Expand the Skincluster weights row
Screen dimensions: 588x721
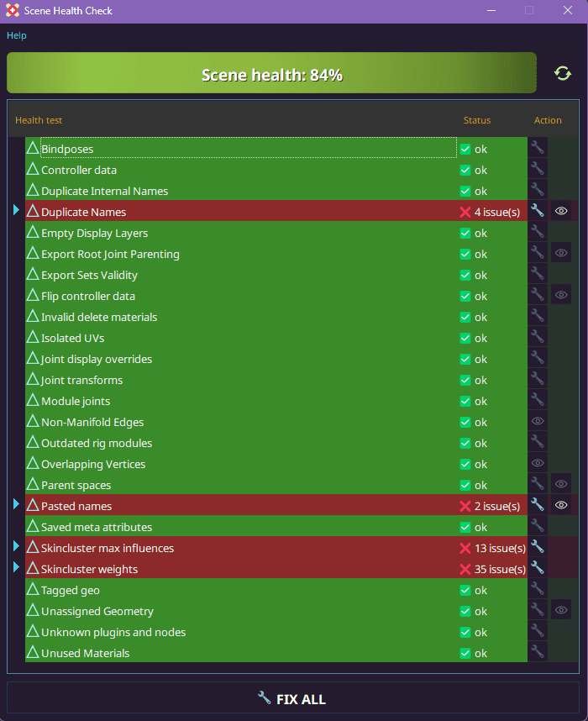[x=17, y=567]
